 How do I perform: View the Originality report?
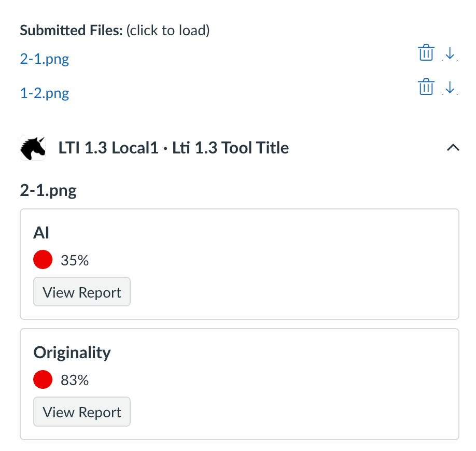(x=81, y=411)
